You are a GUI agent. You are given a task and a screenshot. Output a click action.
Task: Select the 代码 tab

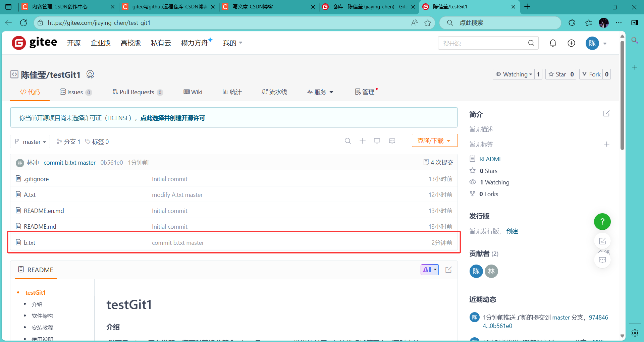pos(30,92)
